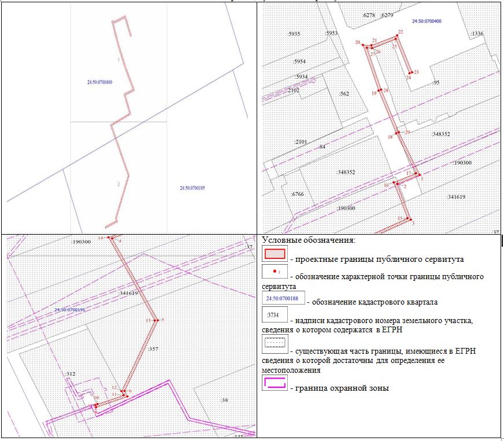Click the parcel label :6766
504x441 pixels.
[298, 195]
